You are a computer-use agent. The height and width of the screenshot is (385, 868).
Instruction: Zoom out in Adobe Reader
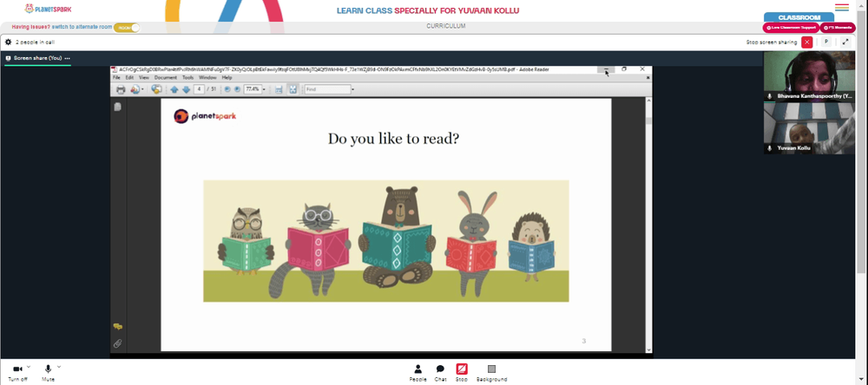tap(227, 89)
